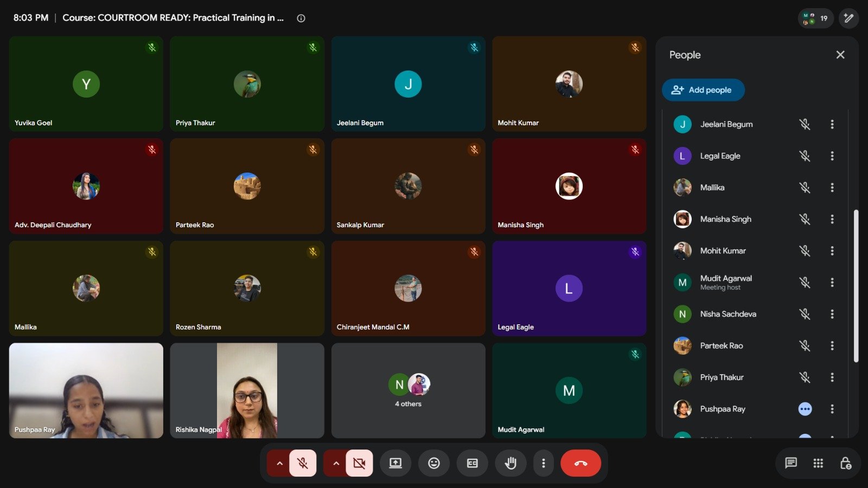Turn on the camera
Image resolution: width=868 pixels, height=488 pixels.
[359, 463]
